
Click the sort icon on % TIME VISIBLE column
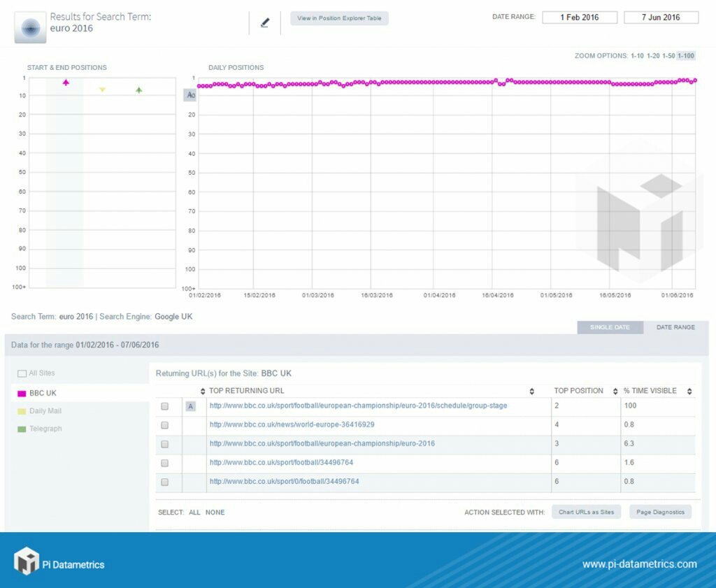pos(689,391)
